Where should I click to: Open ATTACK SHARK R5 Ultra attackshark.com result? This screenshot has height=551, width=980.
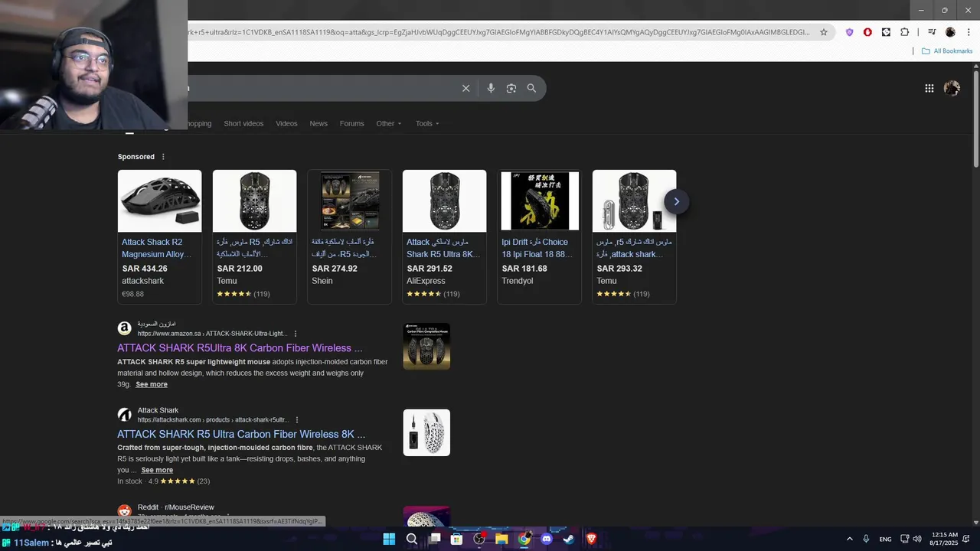pyautogui.click(x=241, y=434)
